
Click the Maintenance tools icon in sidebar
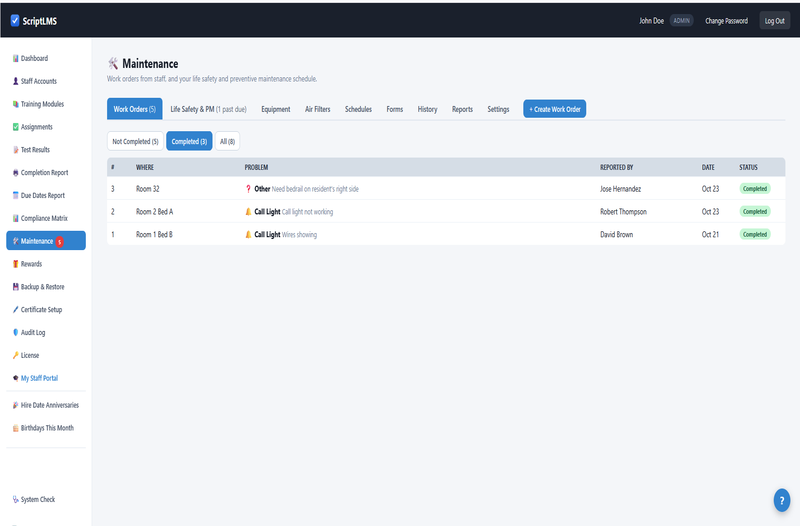pyautogui.click(x=15, y=241)
